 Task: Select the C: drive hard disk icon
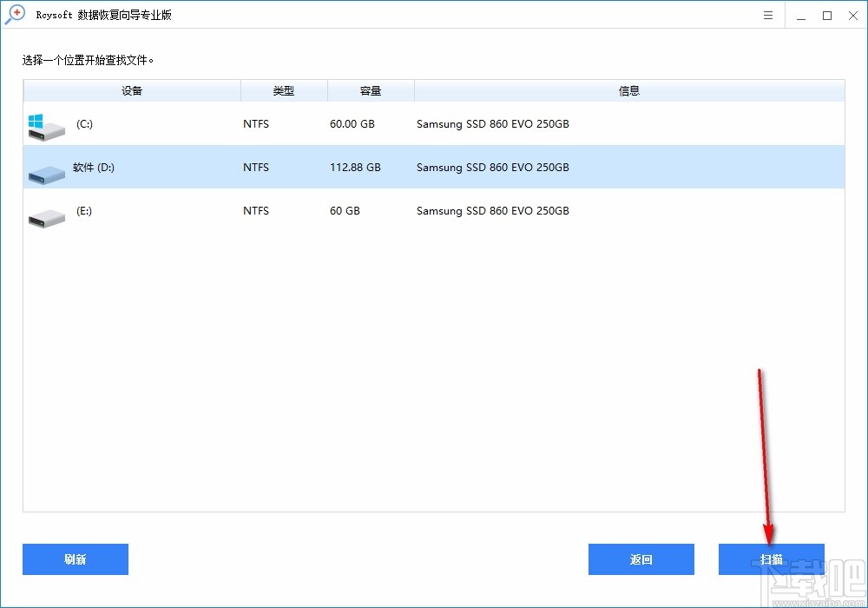point(45,126)
